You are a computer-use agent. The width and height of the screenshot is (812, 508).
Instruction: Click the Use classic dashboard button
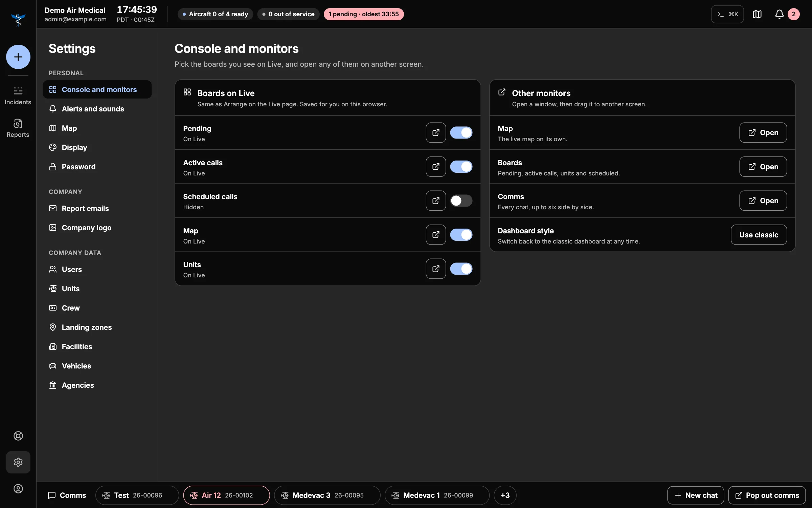(x=759, y=235)
